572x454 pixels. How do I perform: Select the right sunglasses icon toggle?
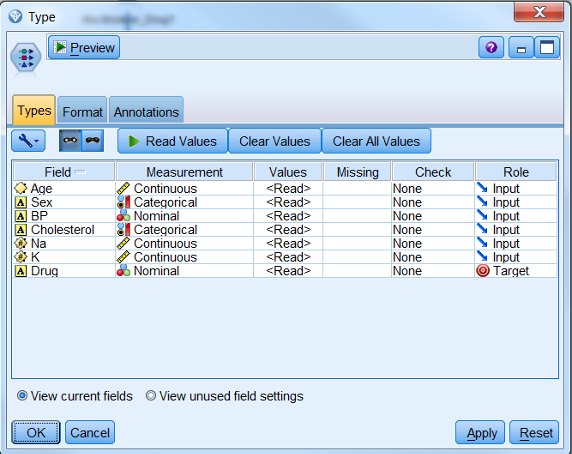click(93, 140)
